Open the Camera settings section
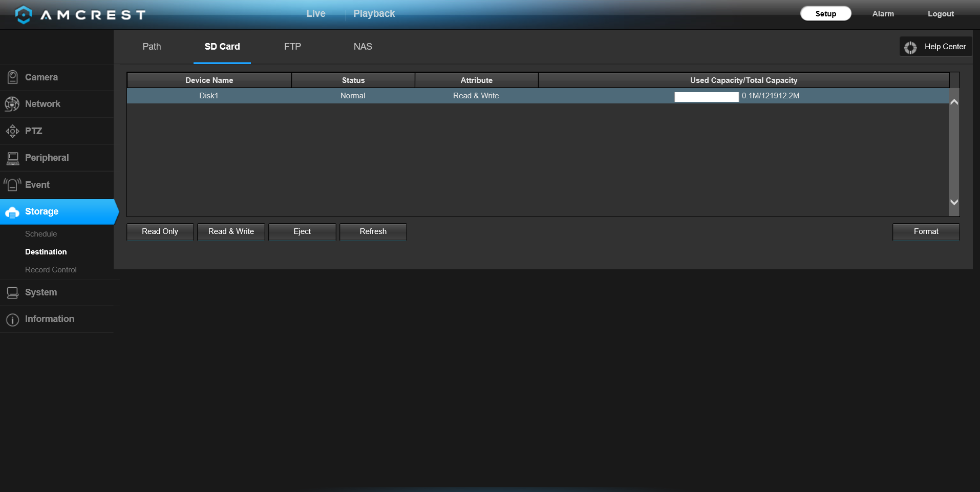980x492 pixels. click(x=41, y=77)
